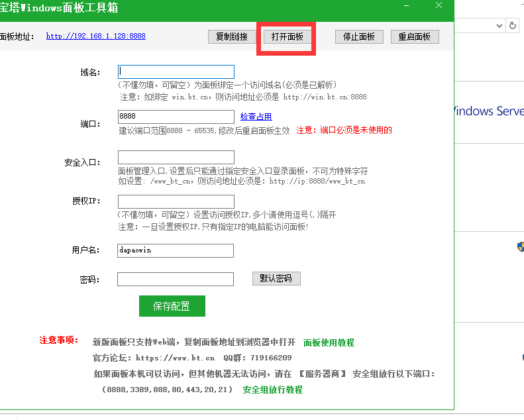This screenshot has width=524, height=420.
Task: Click the port range hint 建议端口范围8888 - 65535
Action: tap(167, 131)
